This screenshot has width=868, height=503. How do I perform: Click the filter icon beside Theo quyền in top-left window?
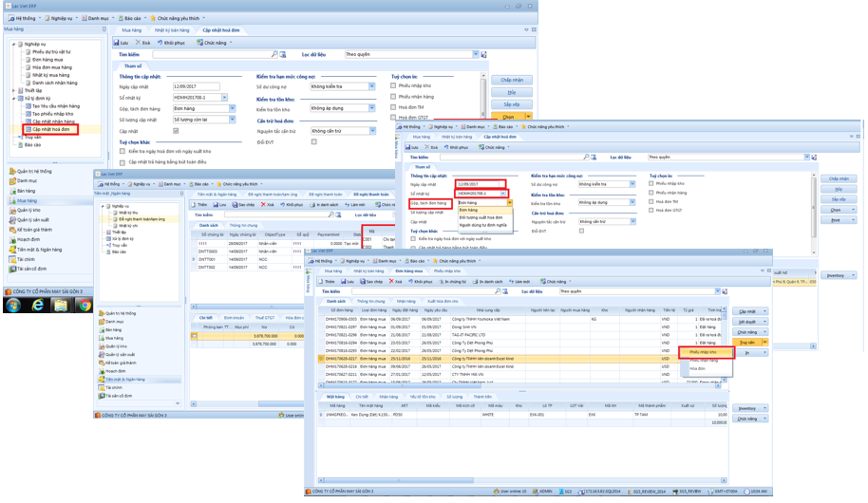click(483, 54)
